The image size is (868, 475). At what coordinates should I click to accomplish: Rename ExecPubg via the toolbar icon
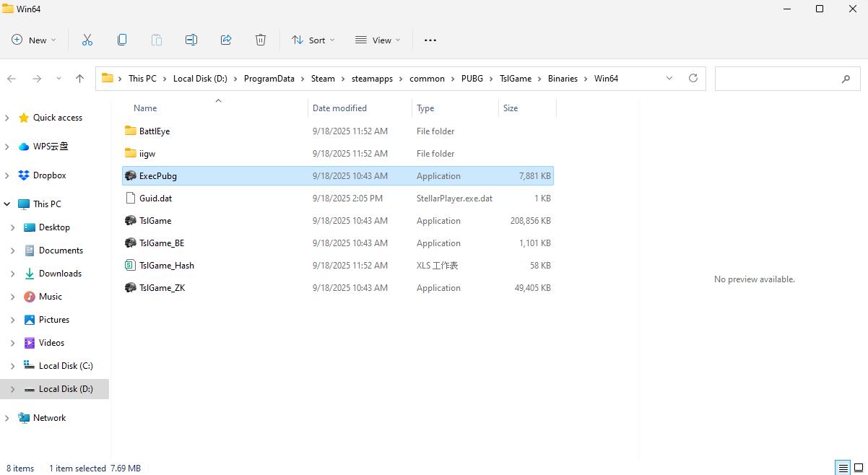click(x=191, y=40)
